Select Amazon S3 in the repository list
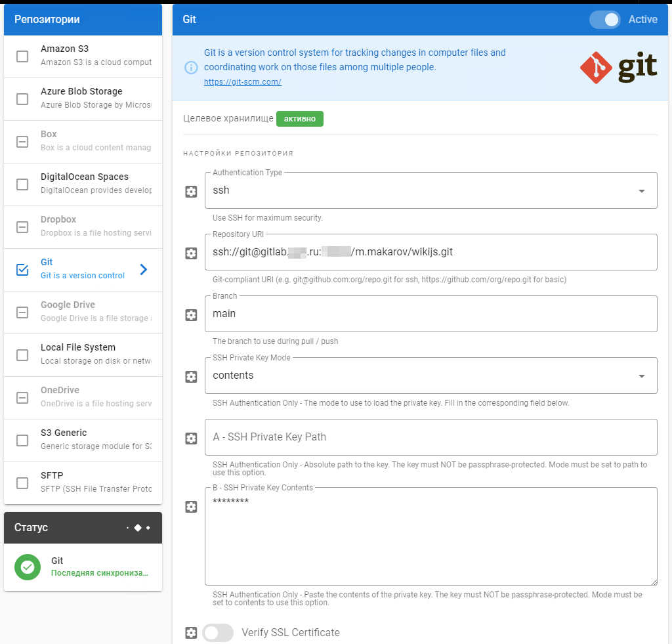Viewport: 672px width, 644px height. (83, 56)
